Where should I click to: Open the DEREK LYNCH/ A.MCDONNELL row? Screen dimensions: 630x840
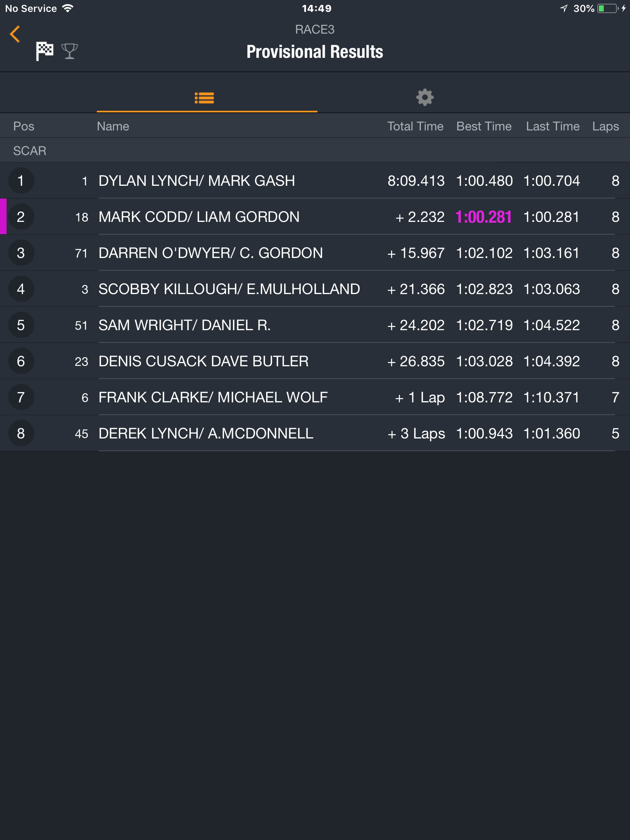pos(315,434)
